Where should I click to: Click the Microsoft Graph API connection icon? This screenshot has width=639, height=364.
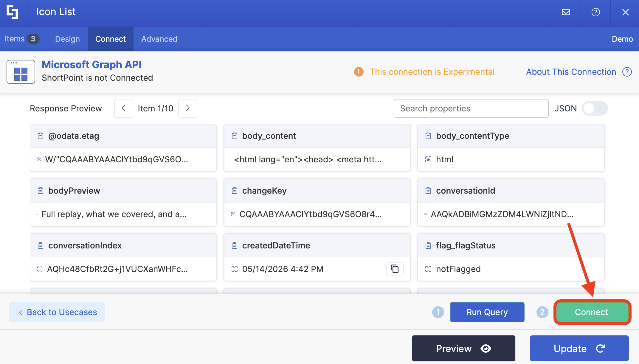[21, 72]
